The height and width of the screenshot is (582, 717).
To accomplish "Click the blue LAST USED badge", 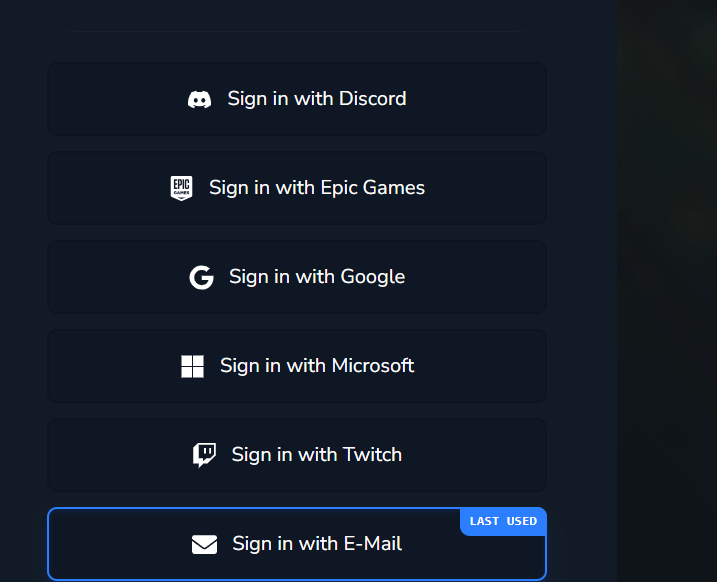I will pos(503,521).
